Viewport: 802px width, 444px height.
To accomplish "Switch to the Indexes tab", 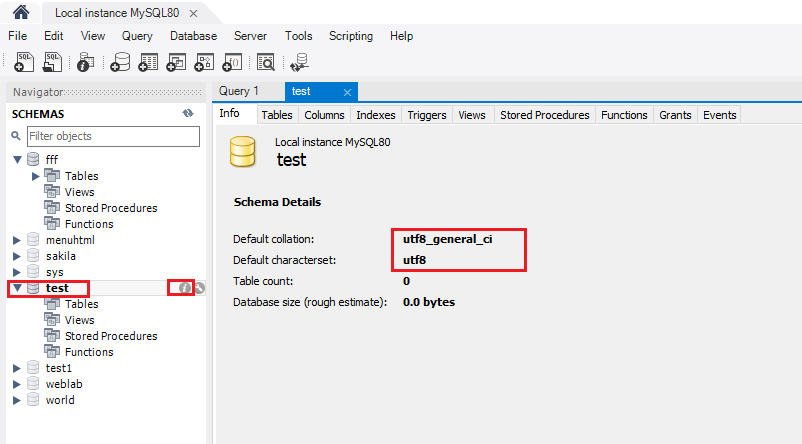I will (376, 115).
